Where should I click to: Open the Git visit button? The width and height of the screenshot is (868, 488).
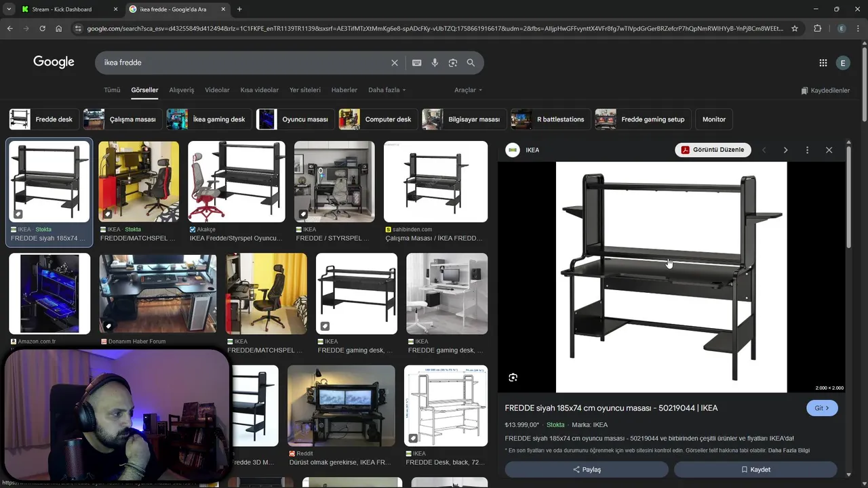[822, 408]
